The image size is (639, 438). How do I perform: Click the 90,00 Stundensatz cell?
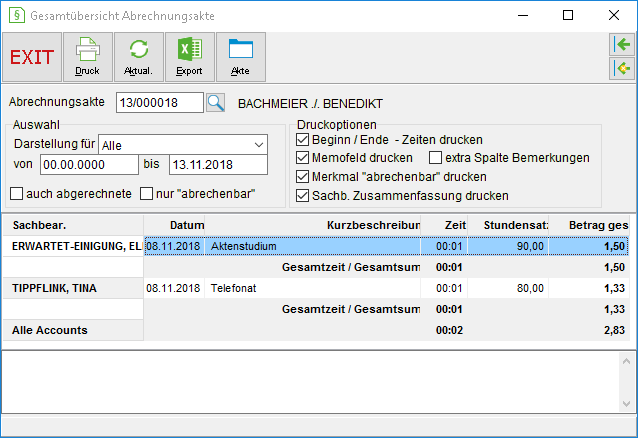pyautogui.click(x=508, y=246)
